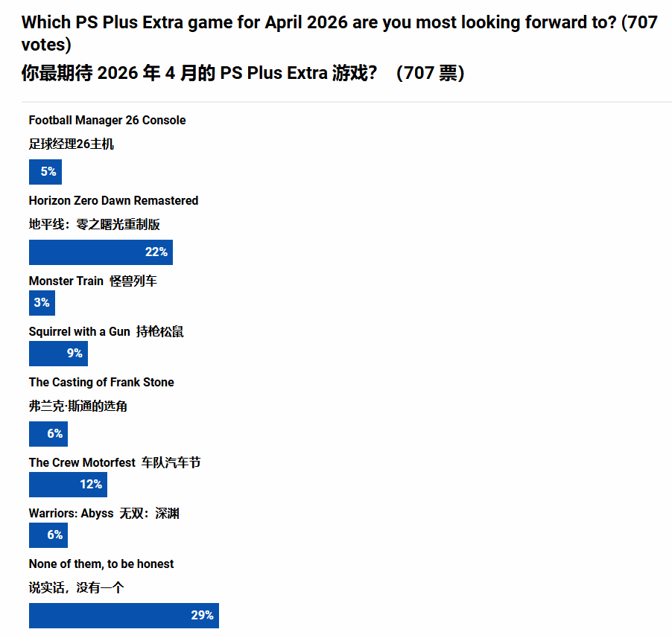Click the 12% result bar
Image resolution: width=672 pixels, height=638 pixels.
pos(68,485)
